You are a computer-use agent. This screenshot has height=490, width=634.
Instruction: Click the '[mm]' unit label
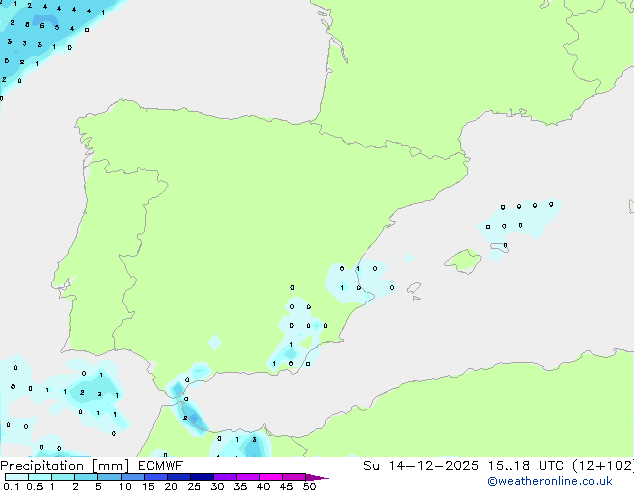pos(111,466)
